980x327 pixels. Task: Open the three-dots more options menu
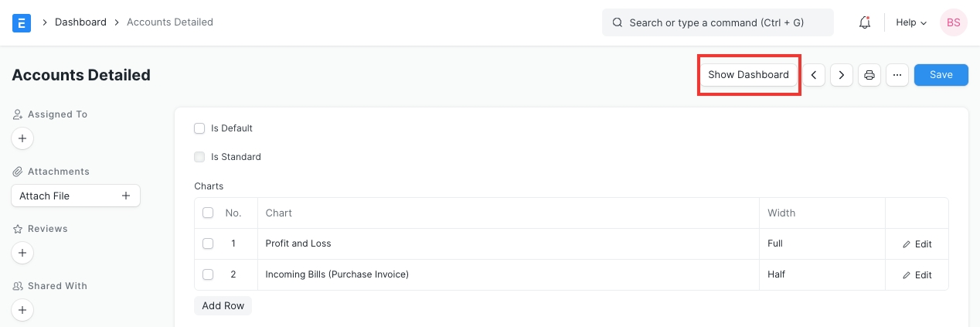[897, 75]
